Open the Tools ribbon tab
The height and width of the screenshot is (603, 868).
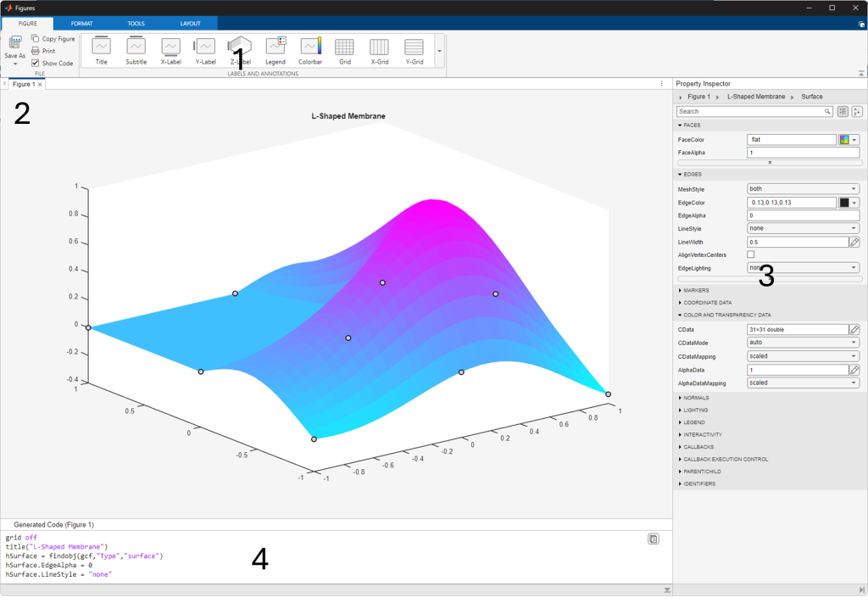point(136,24)
